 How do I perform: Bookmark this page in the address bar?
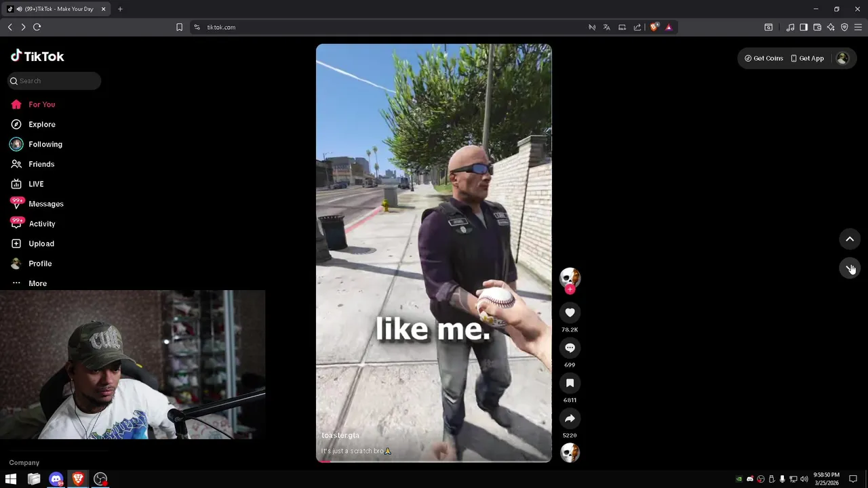coord(179,27)
